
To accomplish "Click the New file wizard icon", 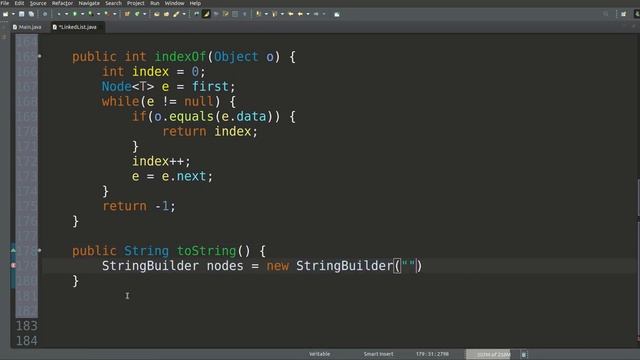I will pos(5,14).
